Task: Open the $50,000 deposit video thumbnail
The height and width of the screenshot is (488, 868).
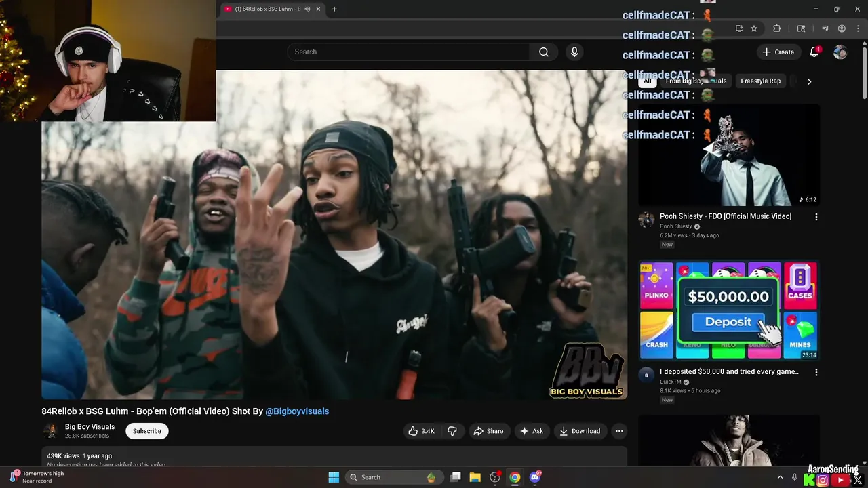Action: (x=728, y=310)
